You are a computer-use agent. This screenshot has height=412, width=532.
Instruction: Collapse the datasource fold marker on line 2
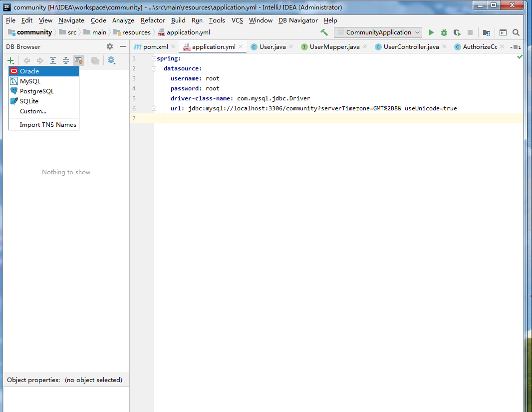[154, 68]
